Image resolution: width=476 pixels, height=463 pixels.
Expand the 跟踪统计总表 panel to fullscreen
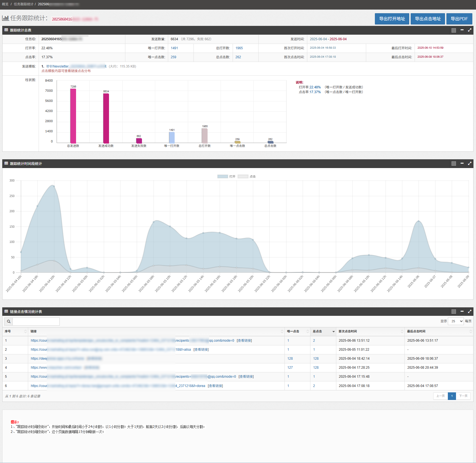(x=470, y=30)
